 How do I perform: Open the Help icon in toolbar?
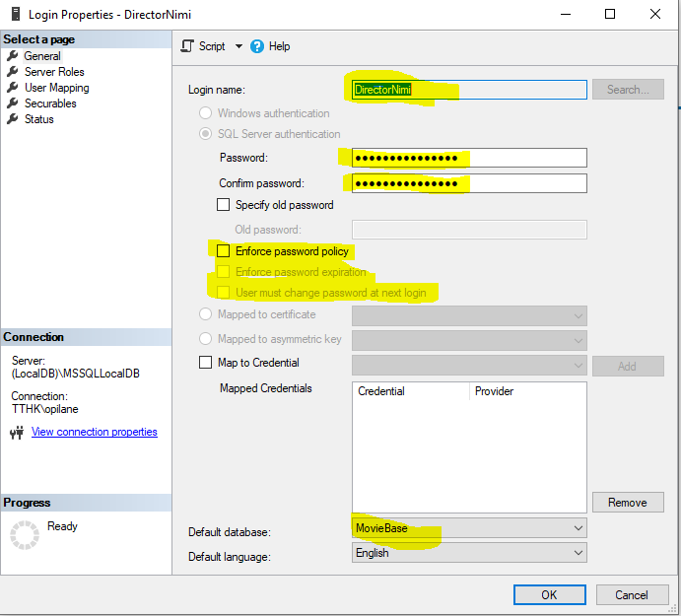tap(257, 46)
